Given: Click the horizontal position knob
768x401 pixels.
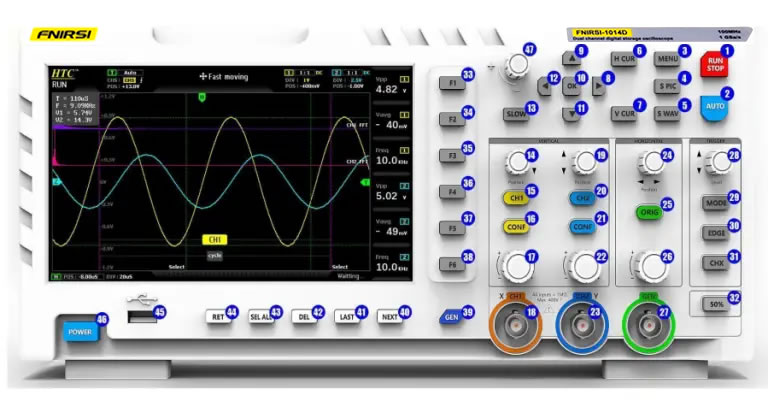Looking at the screenshot, I should coord(651,162).
